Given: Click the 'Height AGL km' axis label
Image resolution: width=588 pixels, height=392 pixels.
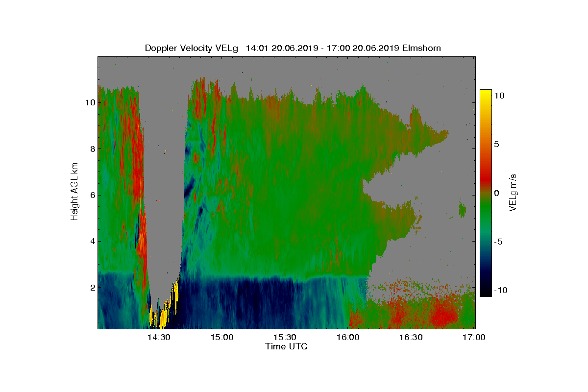Looking at the screenshot, I should tap(74, 193).
